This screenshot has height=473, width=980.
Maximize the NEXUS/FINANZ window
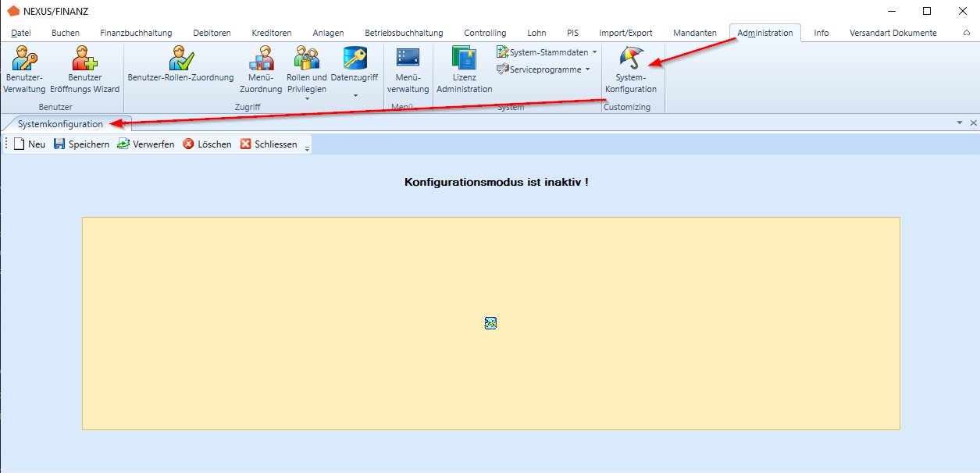(926, 11)
